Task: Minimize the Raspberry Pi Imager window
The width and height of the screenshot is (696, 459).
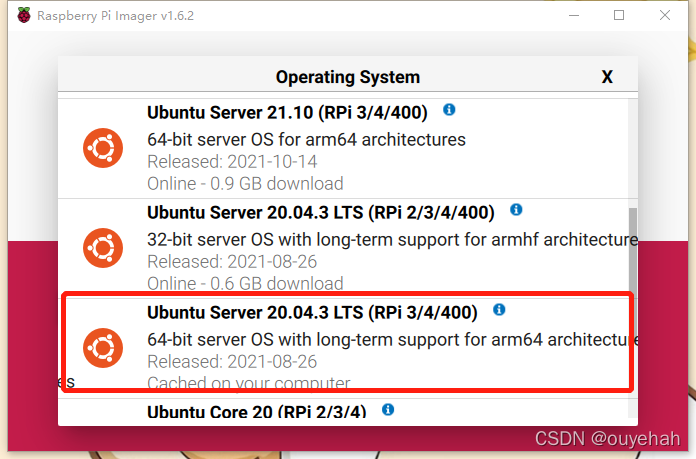Action: (x=574, y=16)
